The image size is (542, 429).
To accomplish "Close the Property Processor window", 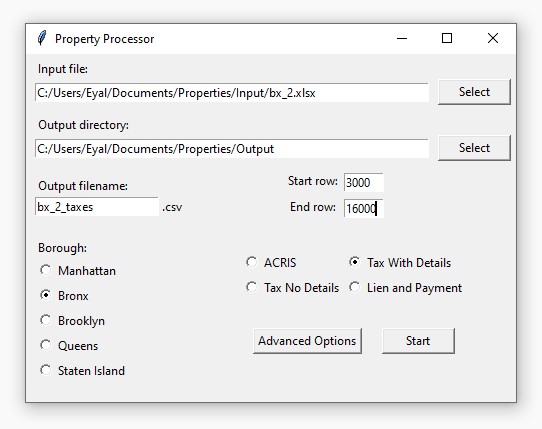I will tap(493, 38).
